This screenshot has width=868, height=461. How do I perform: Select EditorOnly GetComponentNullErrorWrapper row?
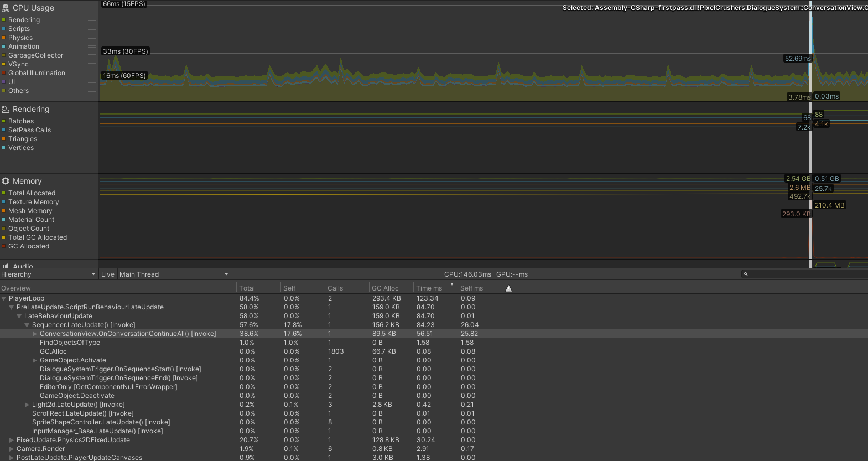[x=434, y=387]
